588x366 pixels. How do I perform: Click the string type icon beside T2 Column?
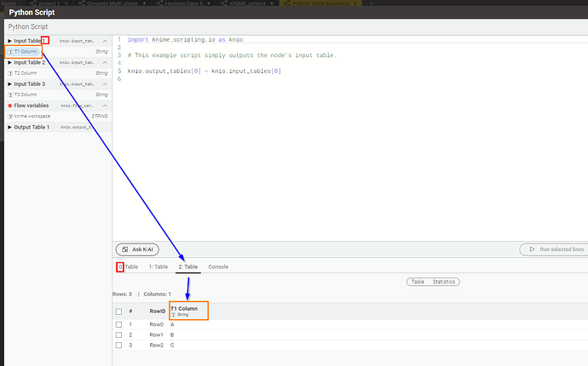(9, 73)
